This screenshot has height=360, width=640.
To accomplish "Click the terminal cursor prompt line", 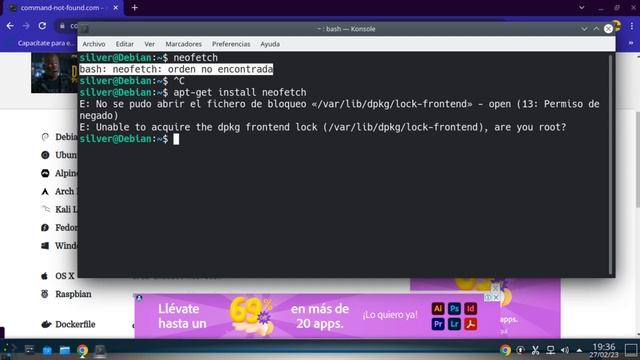I will pos(129,139).
